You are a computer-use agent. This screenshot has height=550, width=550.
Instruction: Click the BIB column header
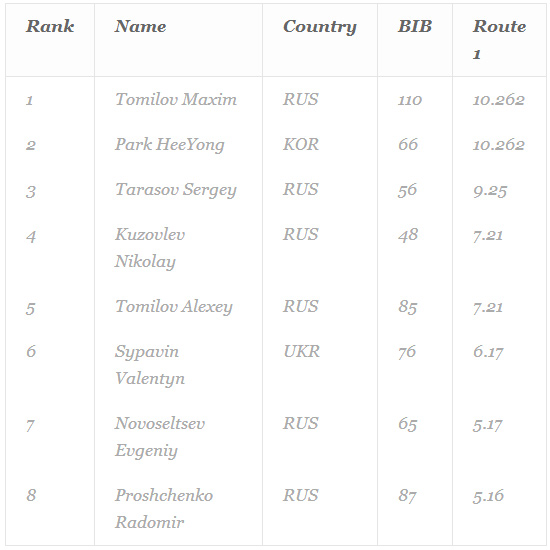(415, 26)
